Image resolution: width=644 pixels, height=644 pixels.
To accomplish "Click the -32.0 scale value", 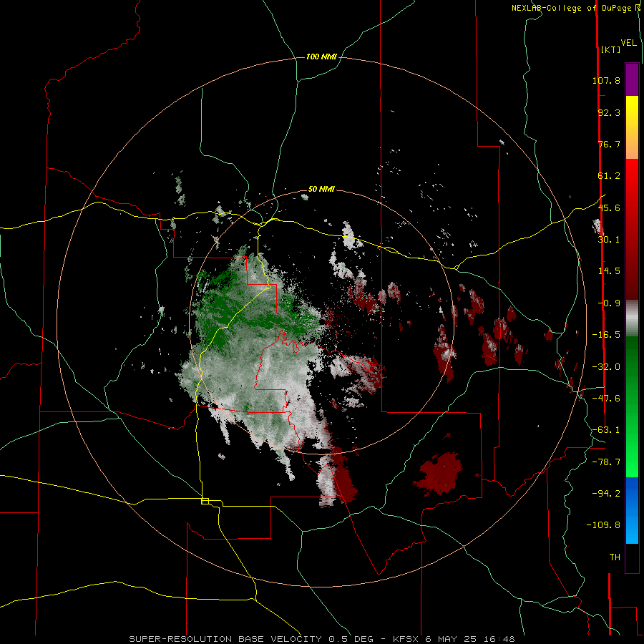I will (606, 367).
